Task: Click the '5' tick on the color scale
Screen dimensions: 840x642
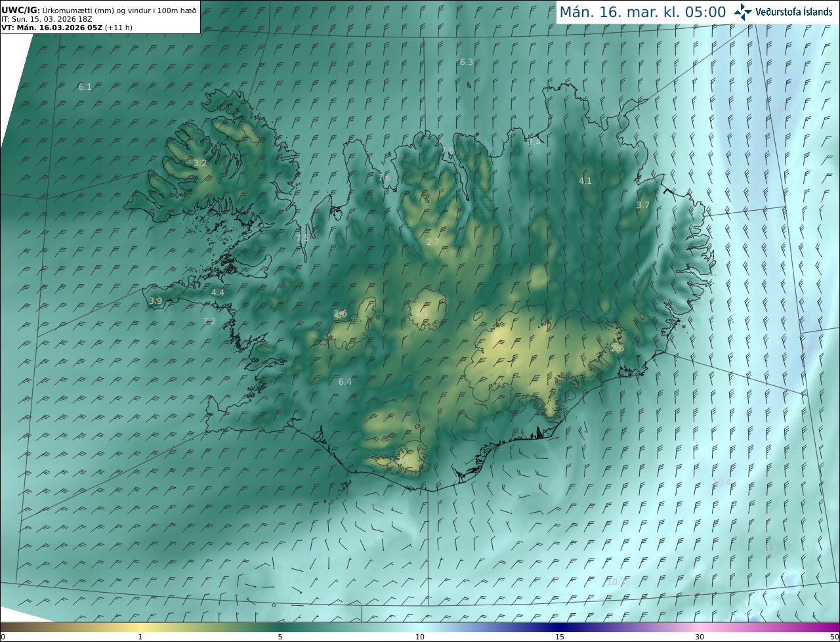Action: click(x=280, y=637)
